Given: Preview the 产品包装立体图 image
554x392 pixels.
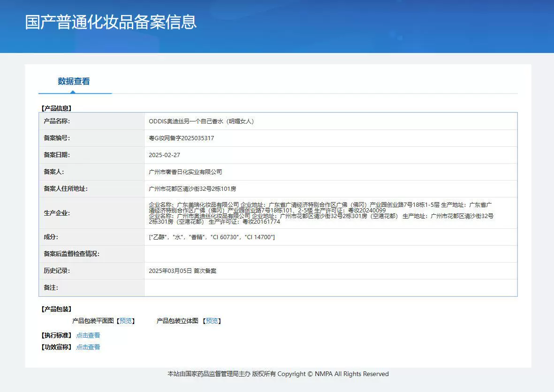Looking at the screenshot, I should [x=212, y=321].
